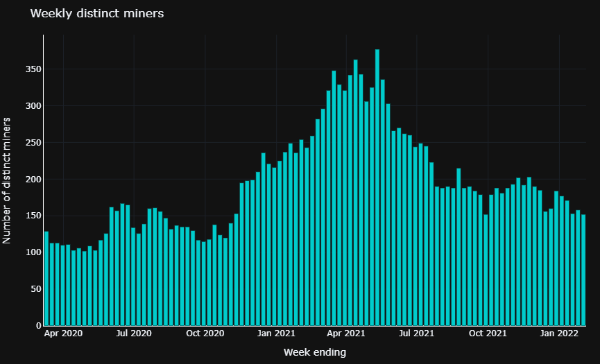
Task: Click the y-axis tick label '200'
Action: point(33,180)
